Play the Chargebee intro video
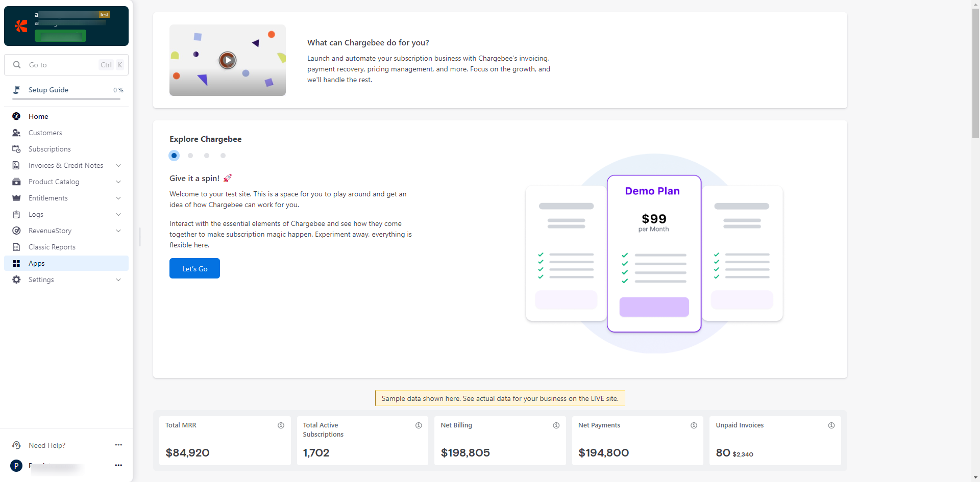Viewport: 980px width, 482px height. pos(228,60)
